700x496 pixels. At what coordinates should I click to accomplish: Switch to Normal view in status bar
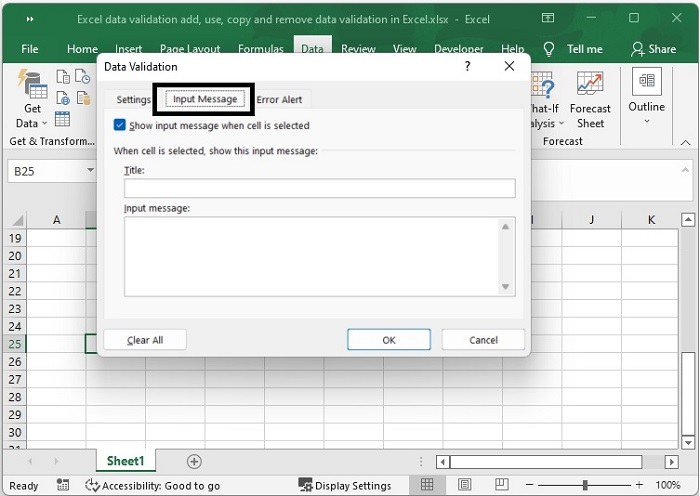427,485
